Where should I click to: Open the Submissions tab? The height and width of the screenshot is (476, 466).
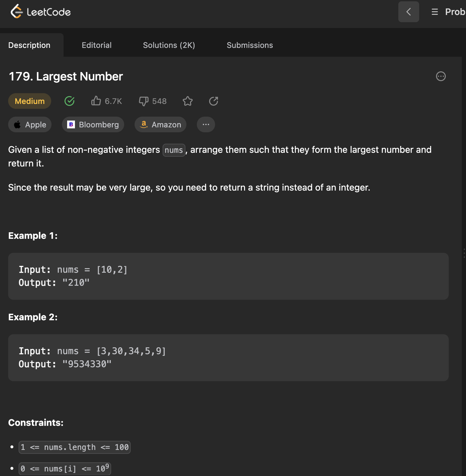click(250, 45)
